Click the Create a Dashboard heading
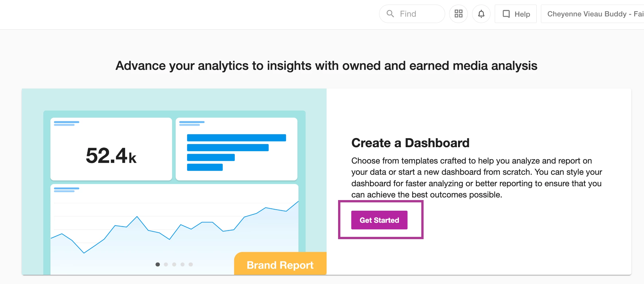 coord(410,143)
